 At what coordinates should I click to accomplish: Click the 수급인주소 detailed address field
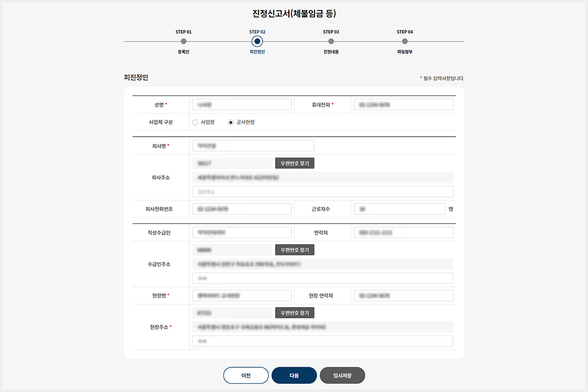[x=322, y=279]
